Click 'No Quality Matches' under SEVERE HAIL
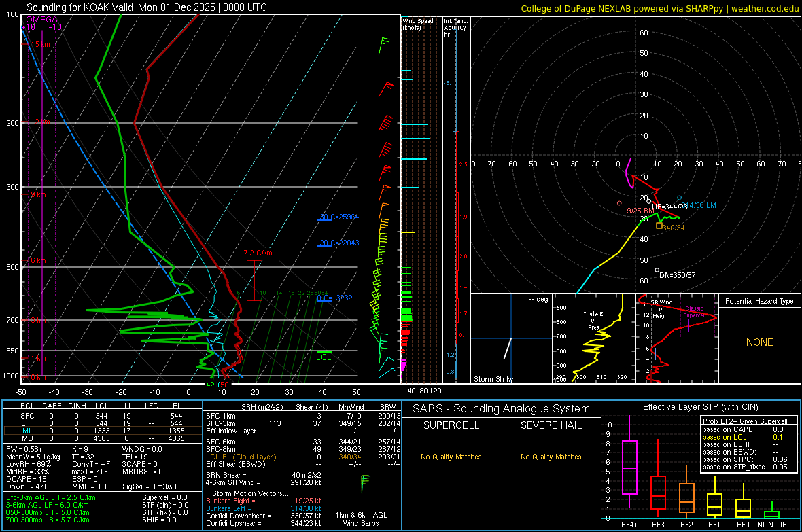The image size is (802, 532). point(551,457)
